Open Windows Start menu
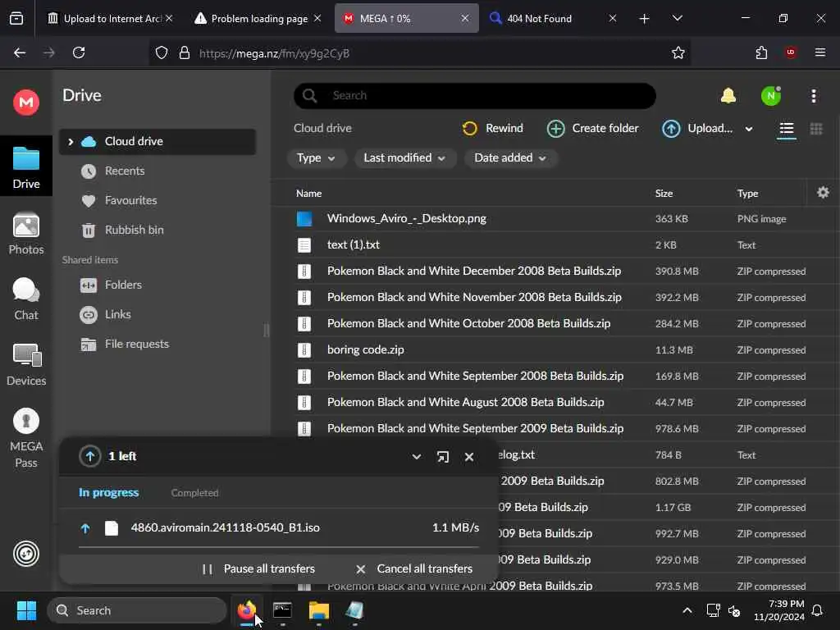840x630 pixels. pyautogui.click(x=26, y=610)
